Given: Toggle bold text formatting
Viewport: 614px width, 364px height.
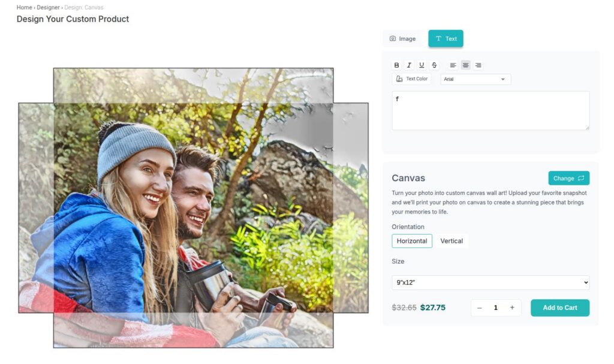Looking at the screenshot, I should pyautogui.click(x=396, y=65).
